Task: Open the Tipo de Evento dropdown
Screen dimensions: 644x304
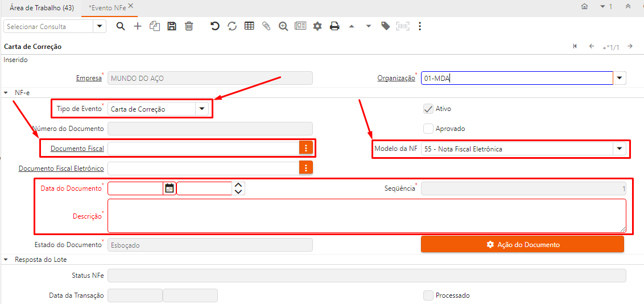Action: (x=201, y=109)
